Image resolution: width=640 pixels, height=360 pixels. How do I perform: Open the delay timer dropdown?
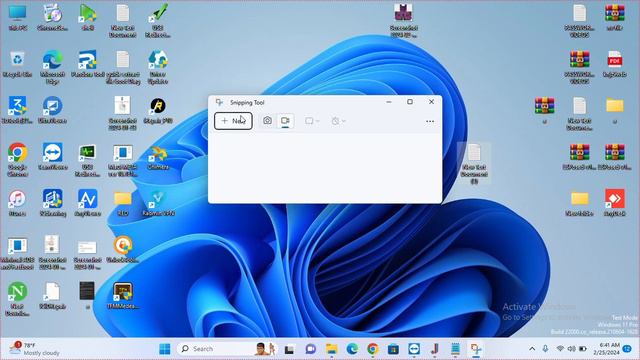click(x=338, y=121)
